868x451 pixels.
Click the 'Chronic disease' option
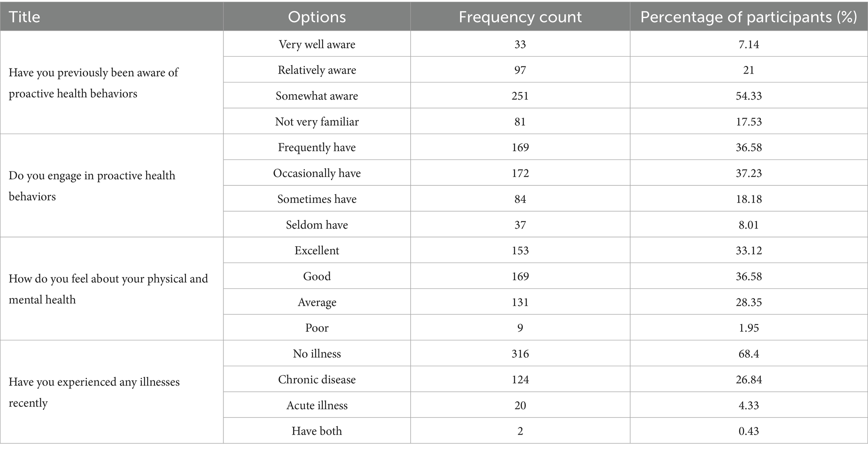point(317,380)
